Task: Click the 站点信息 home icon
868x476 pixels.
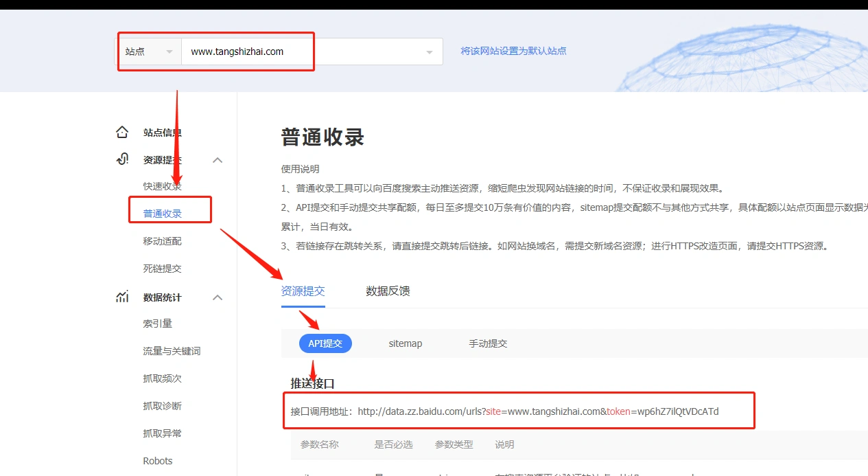Action: [x=122, y=132]
